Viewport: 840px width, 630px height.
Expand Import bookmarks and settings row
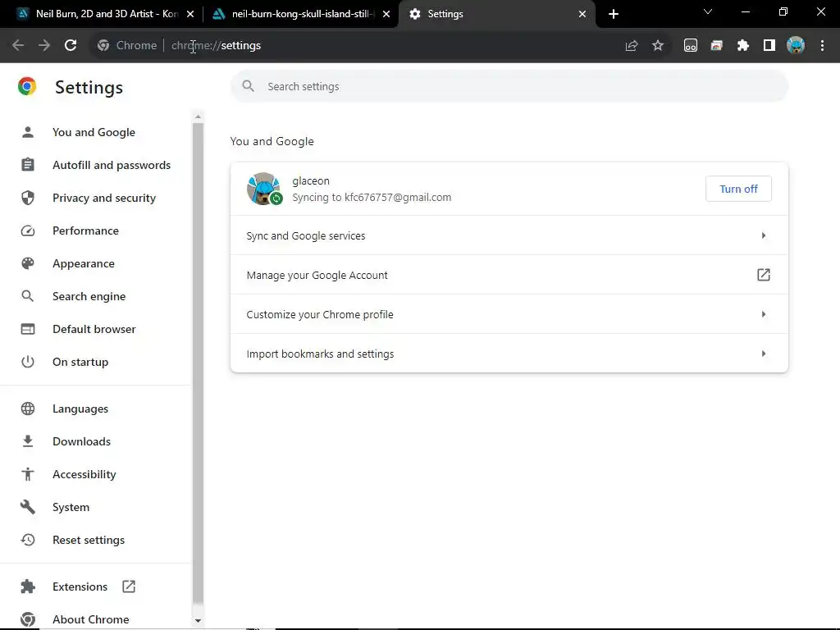[509, 354]
